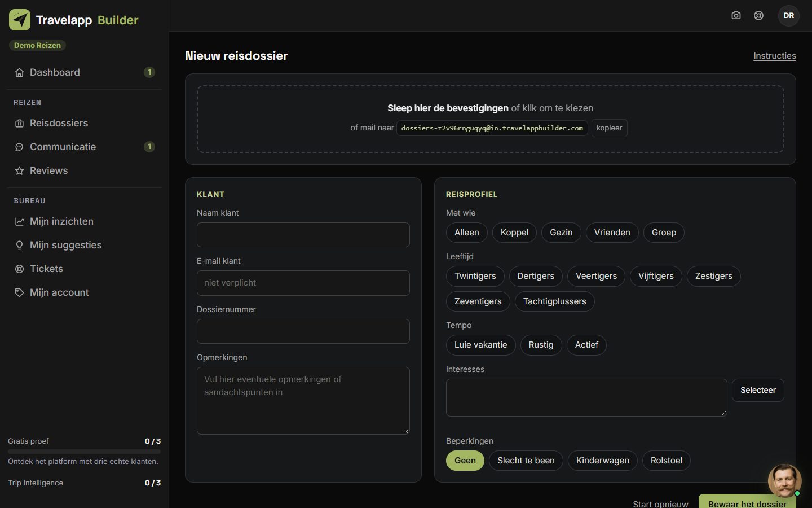Viewport: 812px width, 508px height.
Task: Toggle the Rolstoel limitation chip
Action: click(667, 461)
